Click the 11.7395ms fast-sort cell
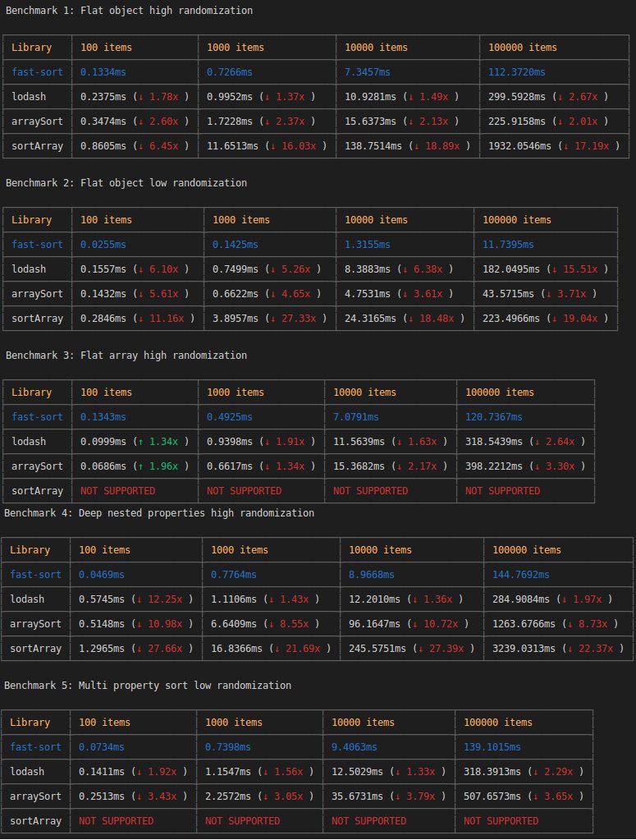The image size is (636, 840). pos(508,245)
